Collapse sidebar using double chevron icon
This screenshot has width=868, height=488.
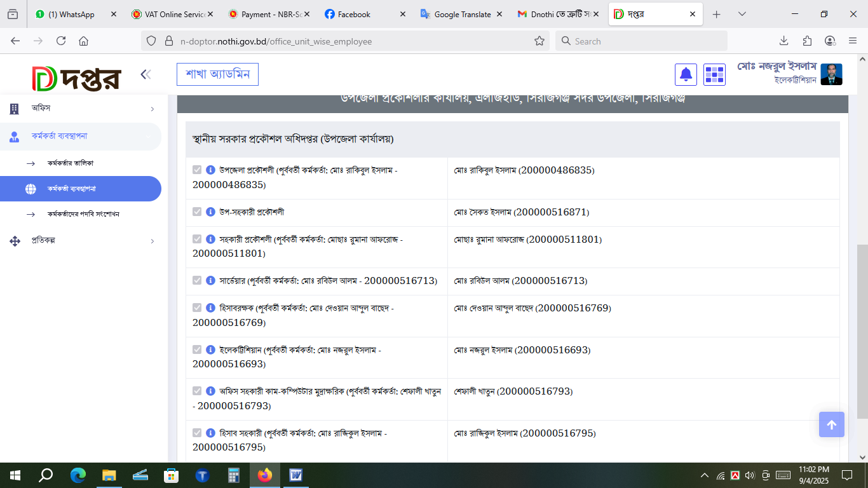(x=146, y=74)
